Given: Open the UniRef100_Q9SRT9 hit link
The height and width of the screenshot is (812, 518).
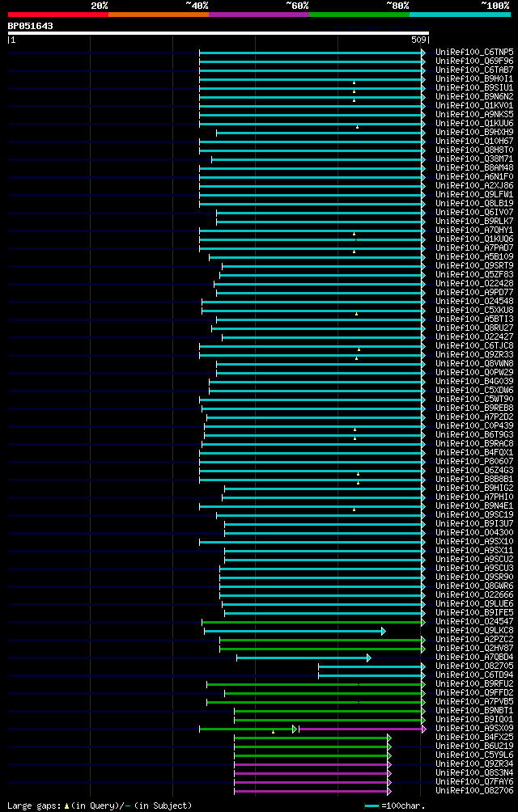Looking at the screenshot, I should click(474, 266).
